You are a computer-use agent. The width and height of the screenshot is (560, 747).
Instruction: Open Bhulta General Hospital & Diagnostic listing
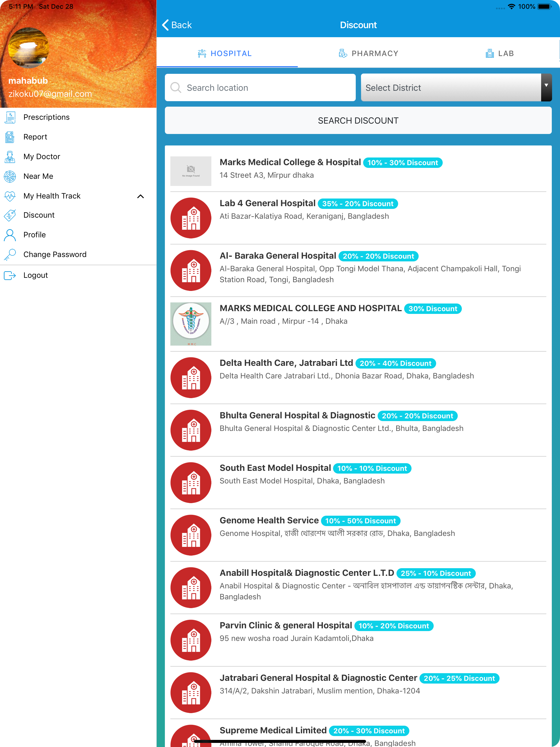click(358, 430)
